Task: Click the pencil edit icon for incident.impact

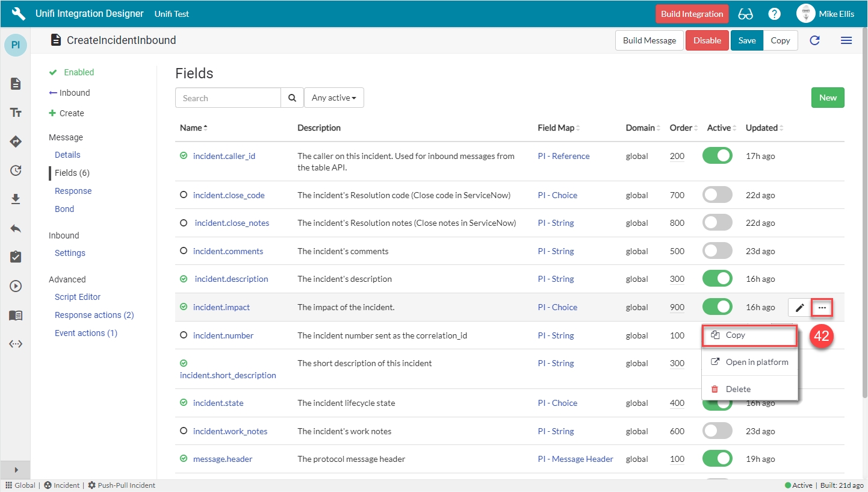Action: tap(799, 308)
